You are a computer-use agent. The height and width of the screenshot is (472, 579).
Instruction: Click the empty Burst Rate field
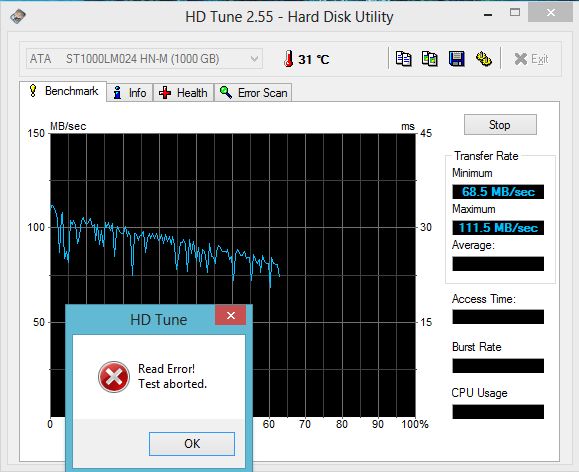(498, 366)
